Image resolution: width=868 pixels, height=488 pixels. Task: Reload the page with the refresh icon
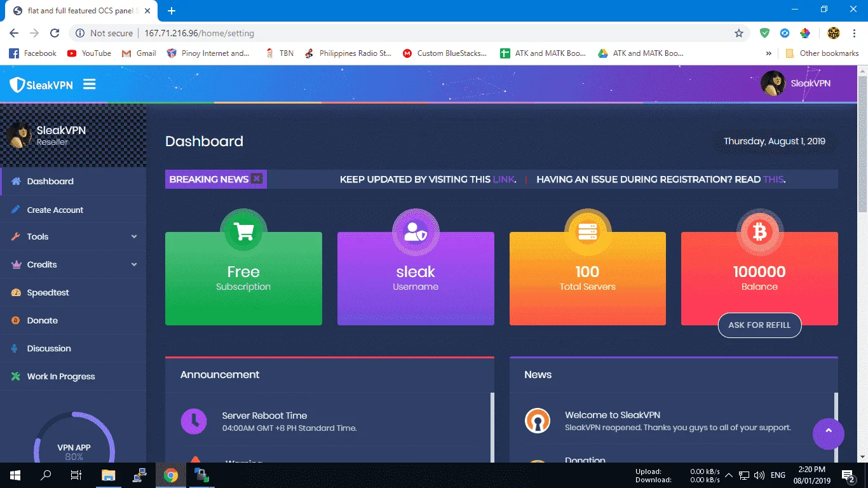[55, 33]
